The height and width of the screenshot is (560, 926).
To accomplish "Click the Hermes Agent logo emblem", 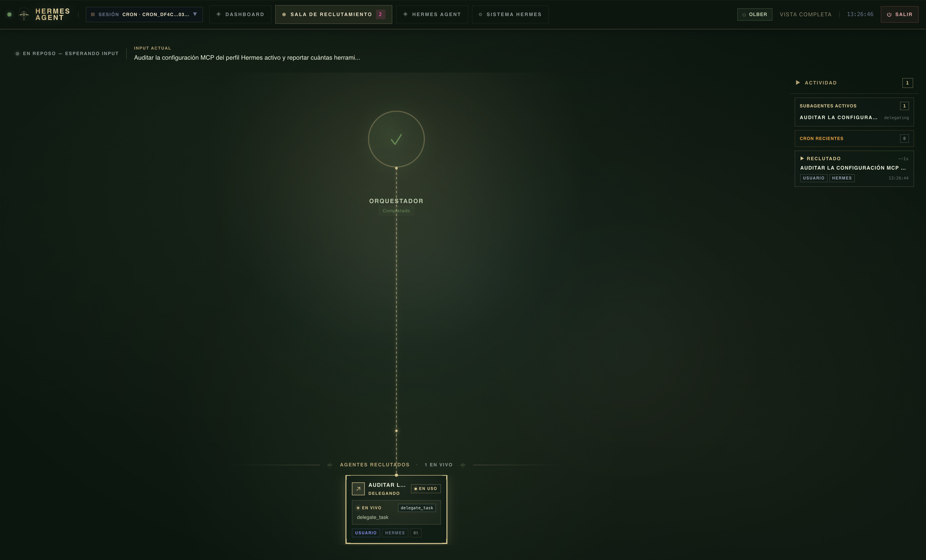I will point(24,15).
